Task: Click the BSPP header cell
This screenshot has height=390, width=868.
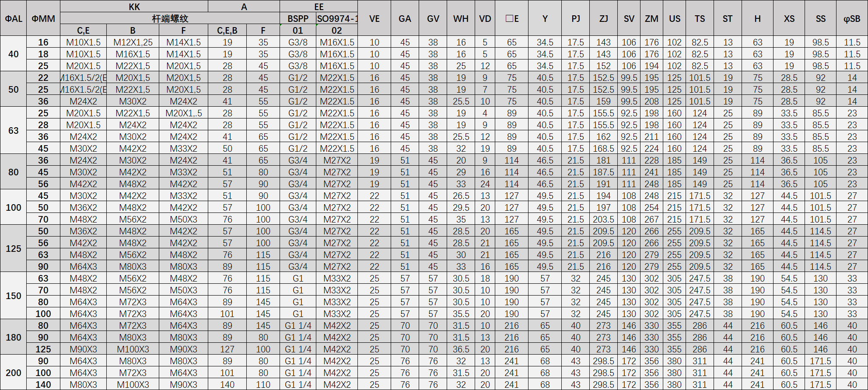Action: pos(297,18)
